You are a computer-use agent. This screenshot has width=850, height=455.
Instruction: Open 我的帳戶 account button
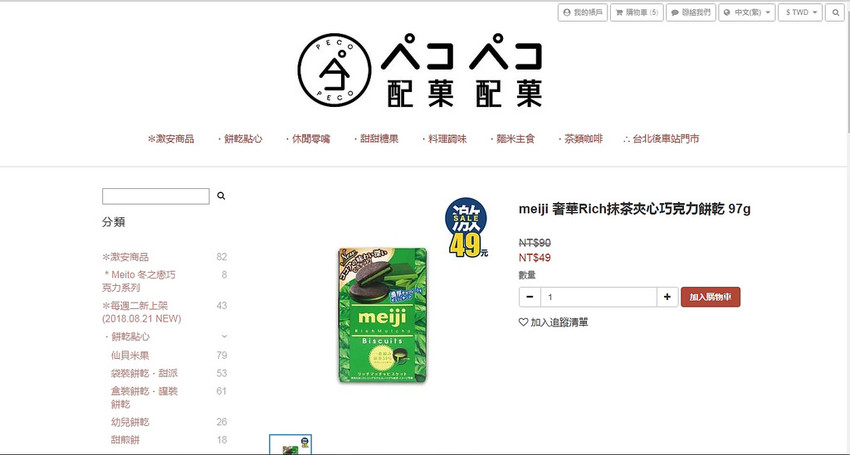[x=583, y=12]
